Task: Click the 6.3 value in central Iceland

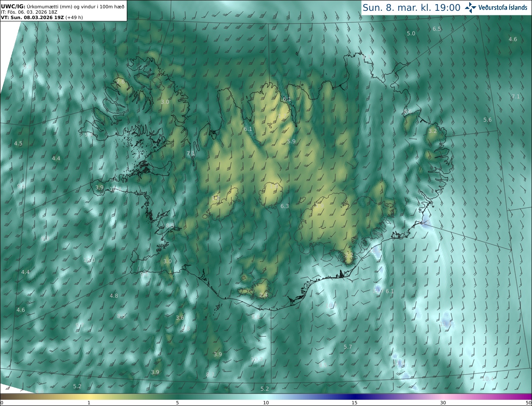Action: tap(285, 206)
